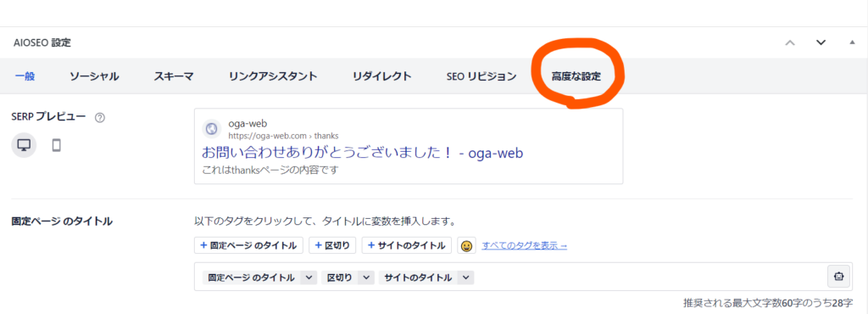The height and width of the screenshot is (314, 868).
Task: Select mobile SERP preview icon
Action: pyautogui.click(x=56, y=145)
